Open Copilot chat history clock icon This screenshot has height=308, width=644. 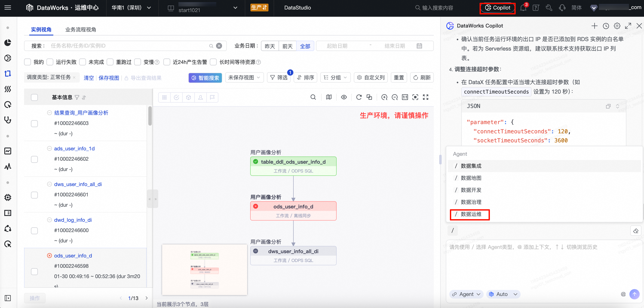[x=606, y=26]
